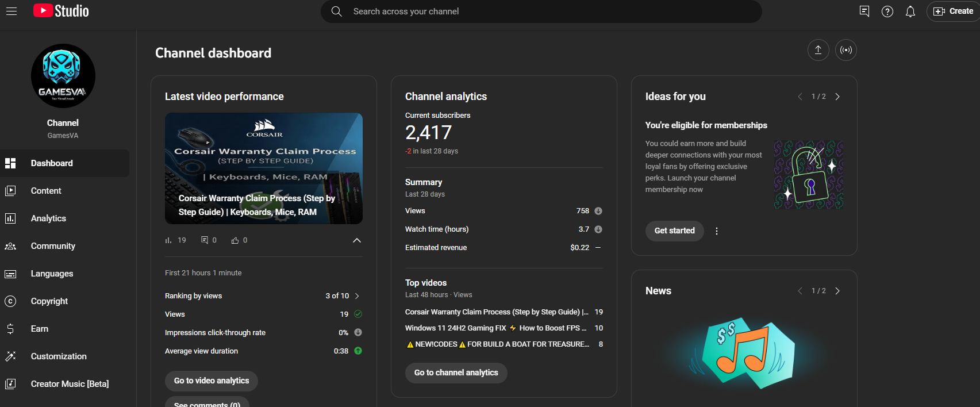Click the Dashboard grid icon

click(10, 163)
